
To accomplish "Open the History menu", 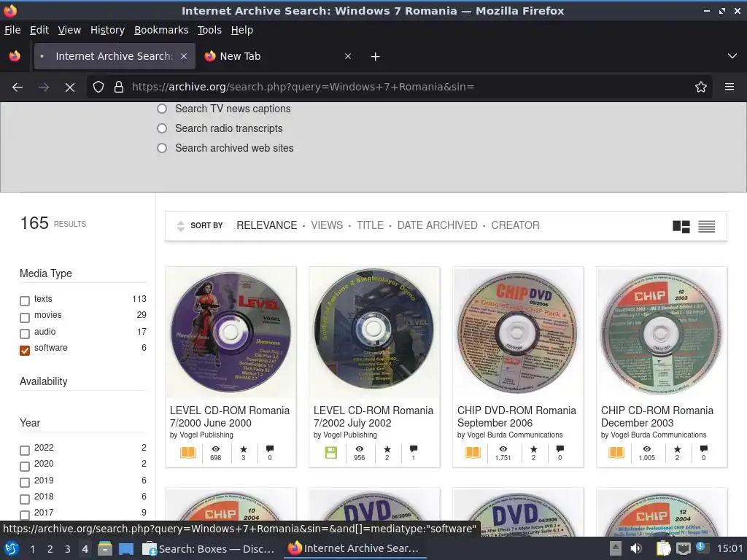I will [107, 30].
